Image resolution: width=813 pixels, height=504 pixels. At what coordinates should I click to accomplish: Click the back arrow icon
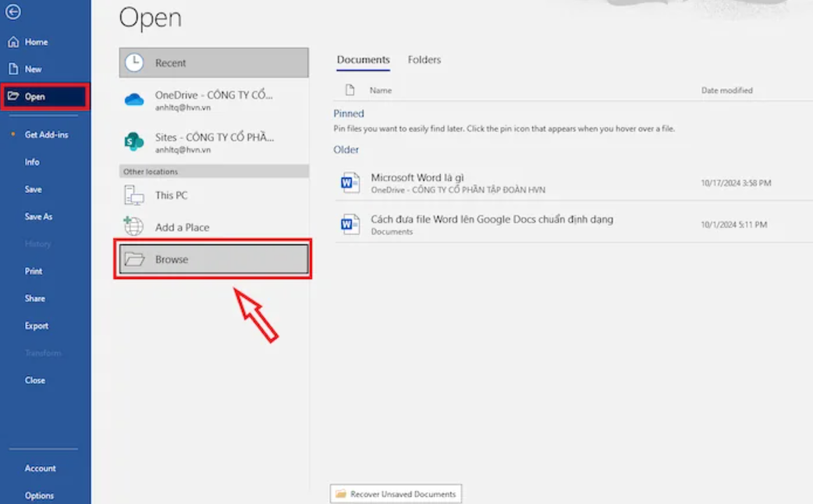13,12
